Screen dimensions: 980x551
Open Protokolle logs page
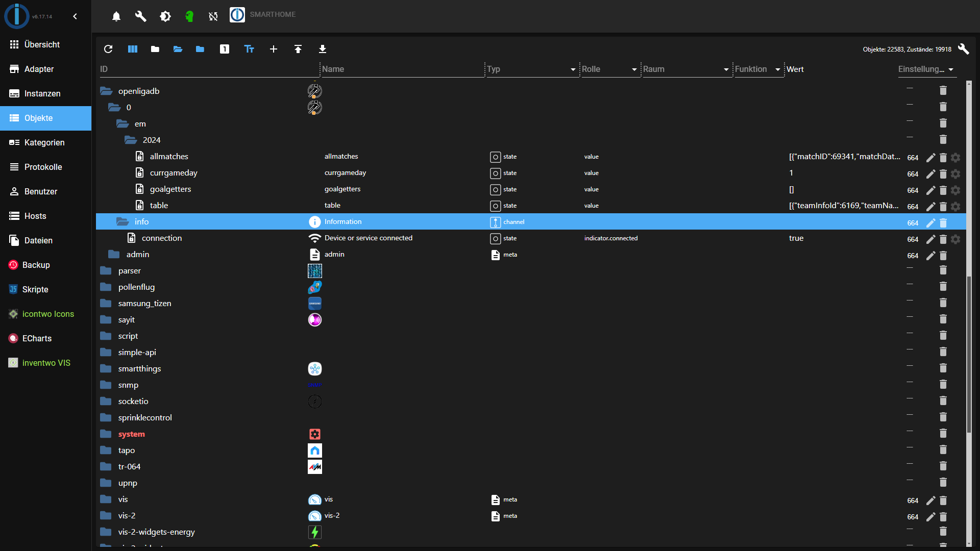[45, 167]
